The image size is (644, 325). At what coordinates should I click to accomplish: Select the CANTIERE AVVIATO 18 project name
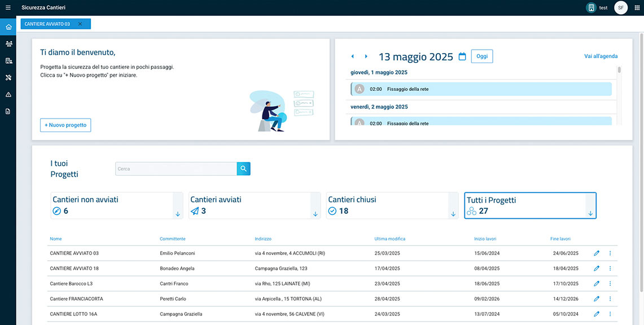tap(75, 269)
